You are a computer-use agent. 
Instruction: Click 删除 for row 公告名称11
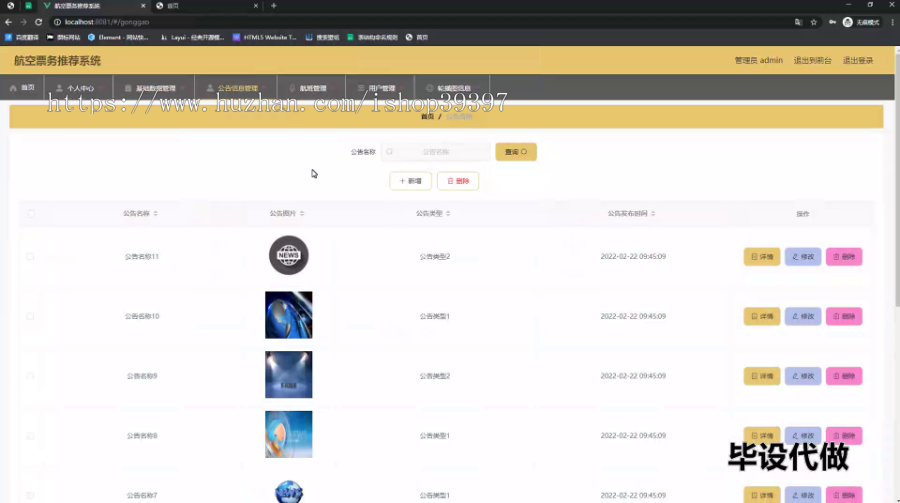pos(844,257)
